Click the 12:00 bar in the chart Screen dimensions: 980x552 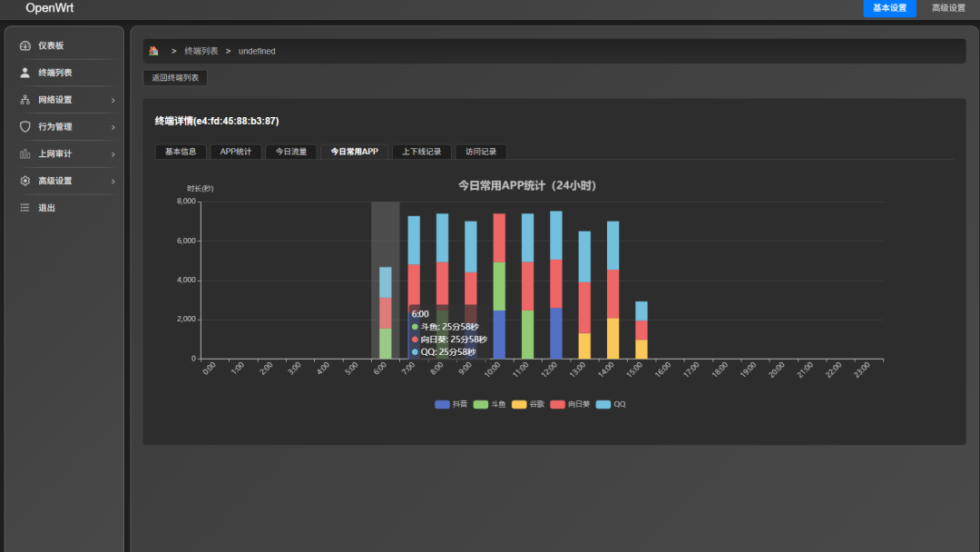pos(555,285)
